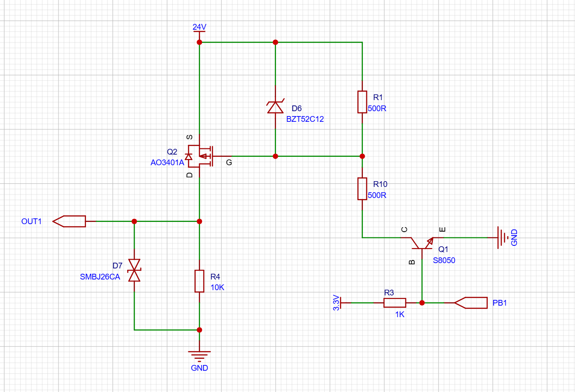The height and width of the screenshot is (392, 575).
Task: Click the OUT1 net port symbol
Action: [x=70, y=221]
